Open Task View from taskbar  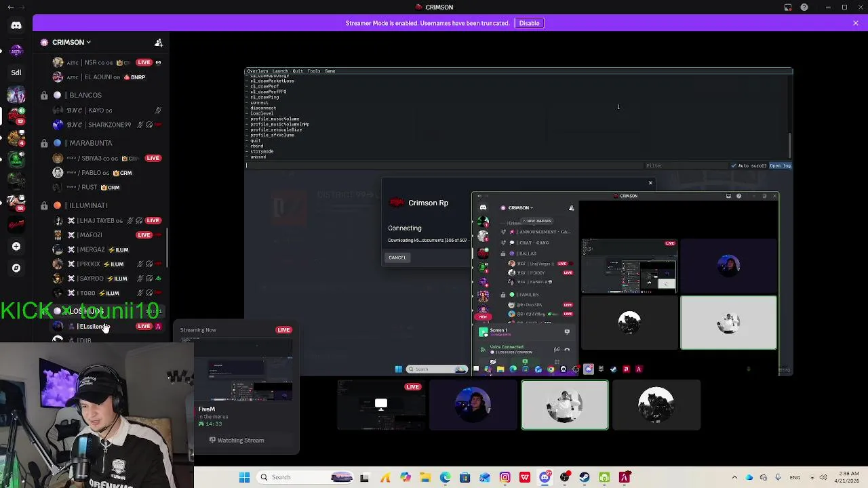click(x=364, y=477)
